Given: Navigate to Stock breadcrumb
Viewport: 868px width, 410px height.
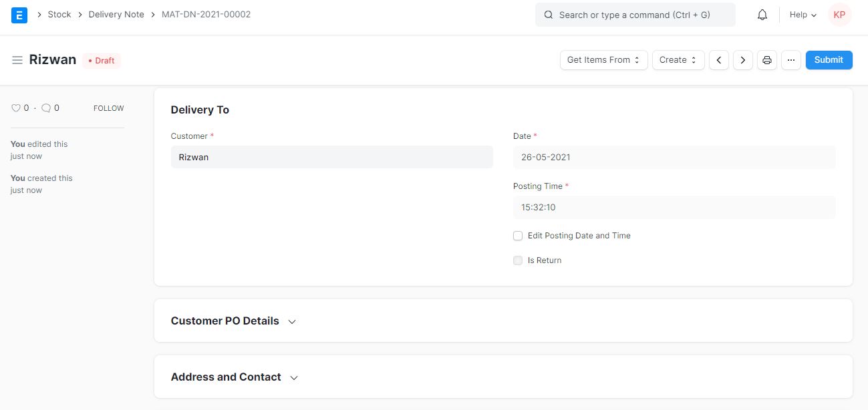Looking at the screenshot, I should coord(59,15).
